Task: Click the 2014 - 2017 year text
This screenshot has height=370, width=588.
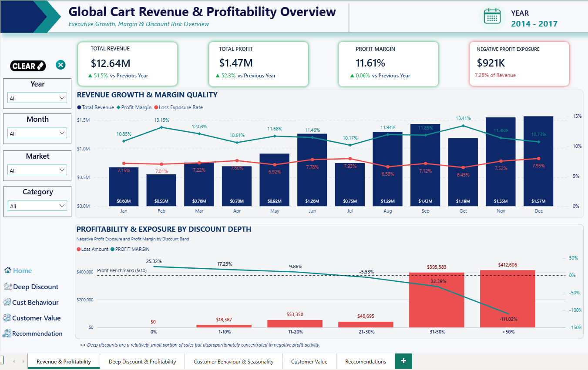Action: (534, 24)
